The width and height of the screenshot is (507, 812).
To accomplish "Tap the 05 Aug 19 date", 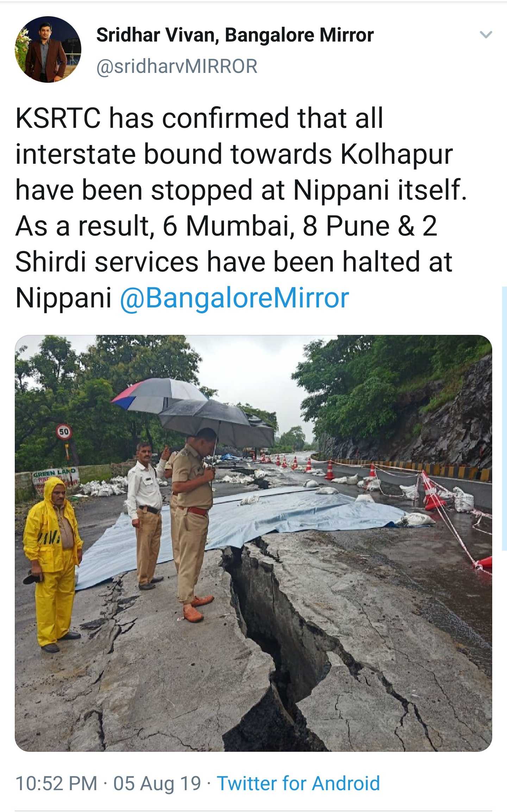I will pyautogui.click(x=157, y=784).
